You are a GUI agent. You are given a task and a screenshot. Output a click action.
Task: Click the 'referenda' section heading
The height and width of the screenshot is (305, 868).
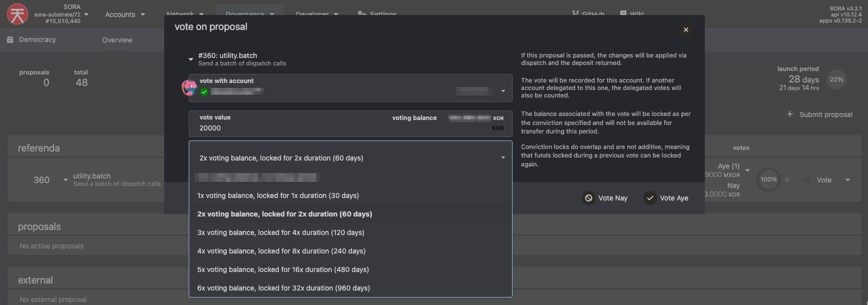tap(39, 148)
